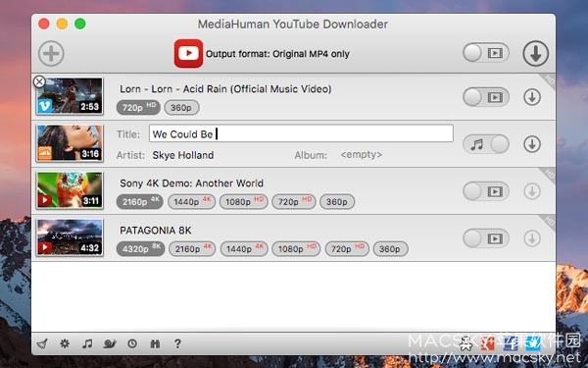Select 1080p HD for PATAGONIA 8K
The width and height of the screenshot is (588, 368).
[296, 249]
